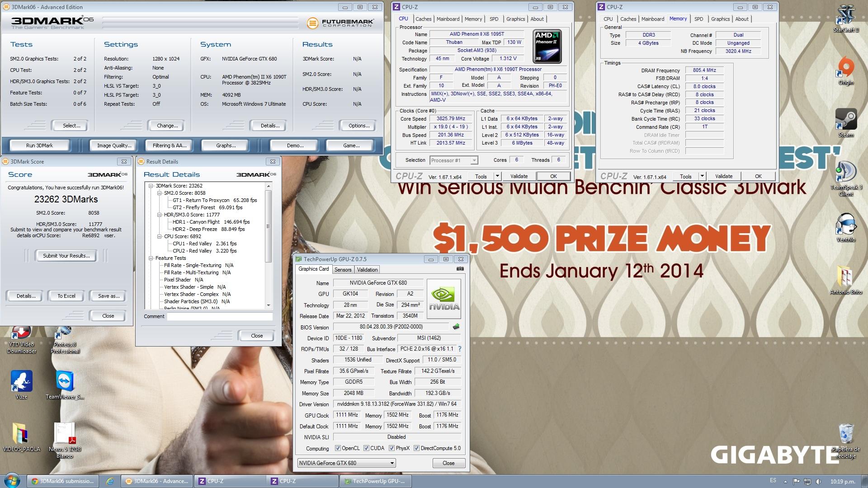Screen dimensions: 868x488
Task: Click the GPU-Z BIOS save chip icon
Action: tap(456, 327)
